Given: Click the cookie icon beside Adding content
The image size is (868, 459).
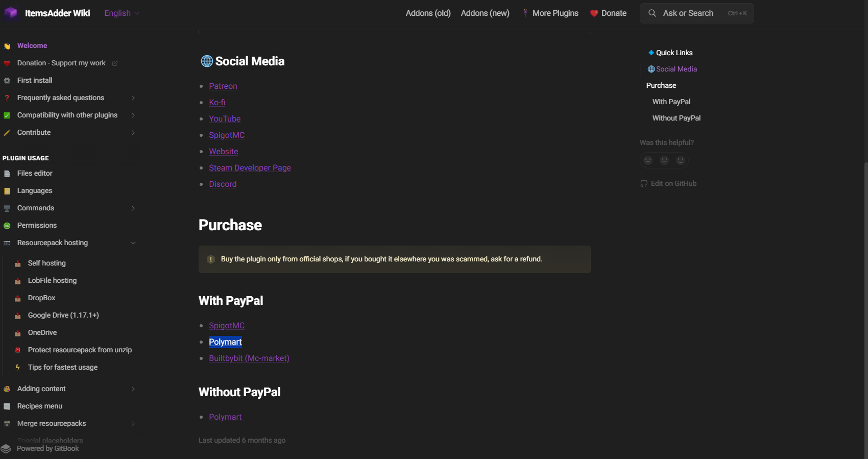Looking at the screenshot, I should coord(7,389).
